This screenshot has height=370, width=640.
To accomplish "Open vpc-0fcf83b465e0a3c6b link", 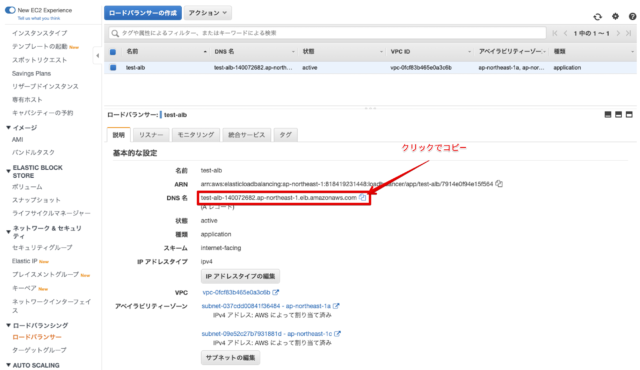I will (x=236, y=292).
